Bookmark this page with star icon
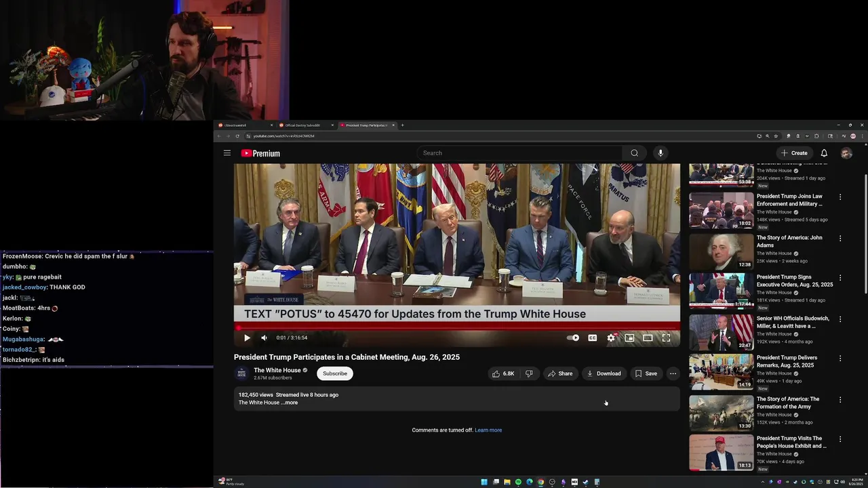This screenshot has height=488, width=868. (x=776, y=136)
